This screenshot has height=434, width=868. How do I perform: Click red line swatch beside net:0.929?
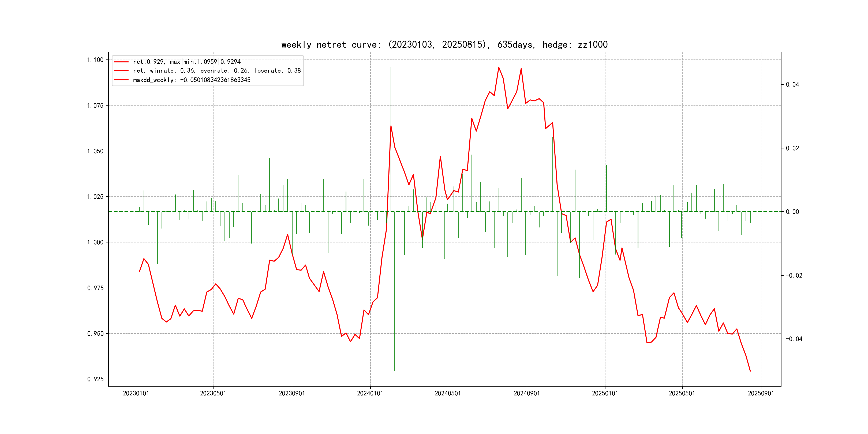coord(121,62)
